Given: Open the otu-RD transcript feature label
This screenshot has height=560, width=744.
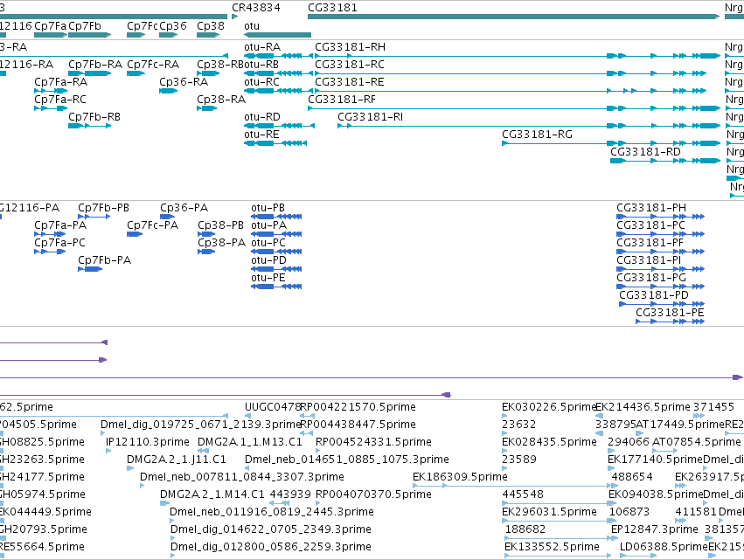Looking at the screenshot, I should 262,117.
